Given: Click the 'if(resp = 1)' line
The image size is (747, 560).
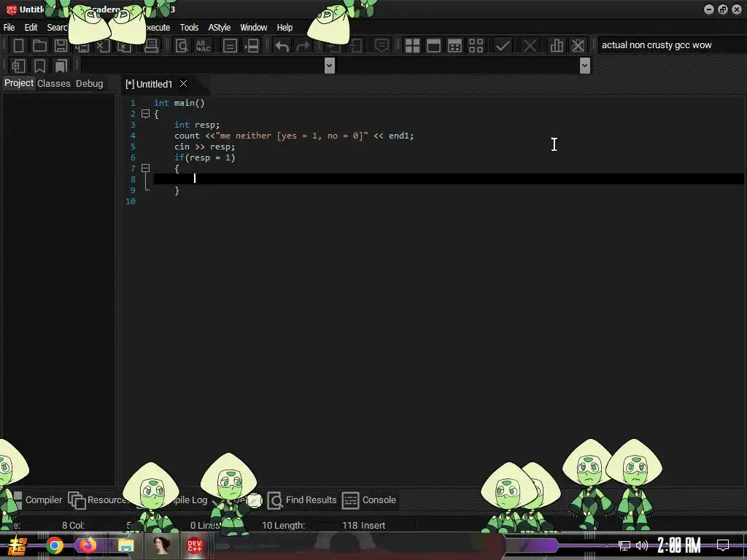Looking at the screenshot, I should point(205,157).
